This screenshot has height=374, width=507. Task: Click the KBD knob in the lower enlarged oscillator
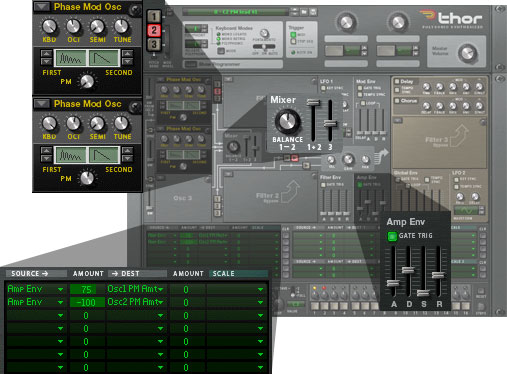tap(49, 124)
